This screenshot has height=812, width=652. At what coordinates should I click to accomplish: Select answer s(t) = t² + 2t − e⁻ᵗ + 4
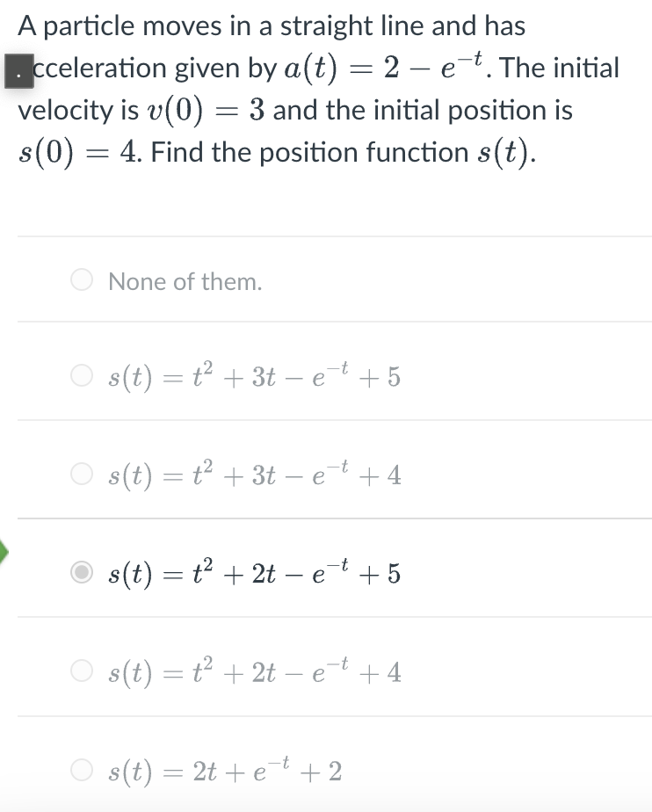[x=81, y=672]
